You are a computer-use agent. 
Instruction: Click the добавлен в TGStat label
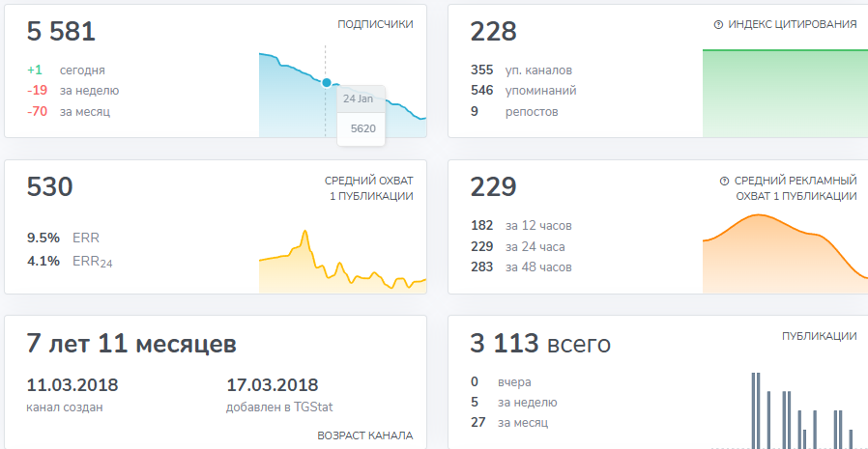(x=279, y=407)
